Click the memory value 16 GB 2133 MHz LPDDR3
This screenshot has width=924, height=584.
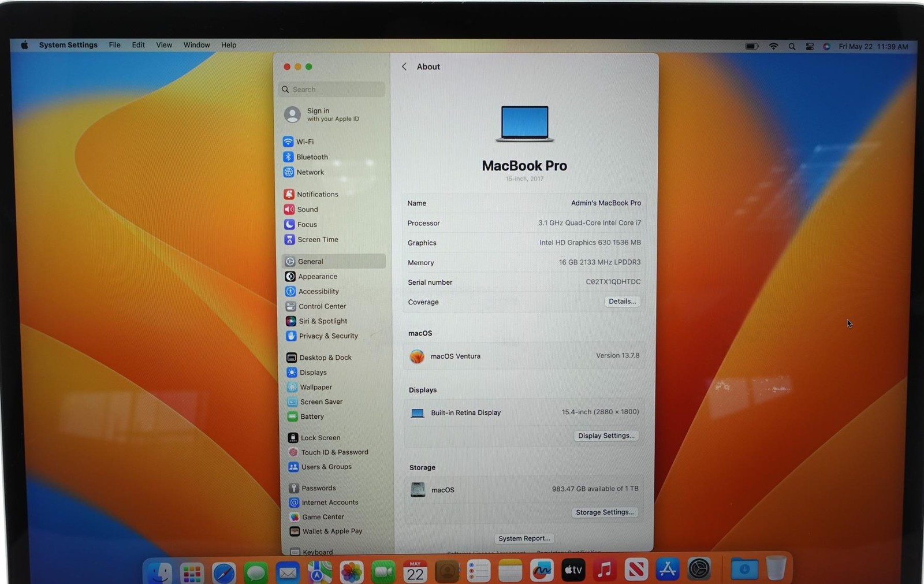coord(599,262)
